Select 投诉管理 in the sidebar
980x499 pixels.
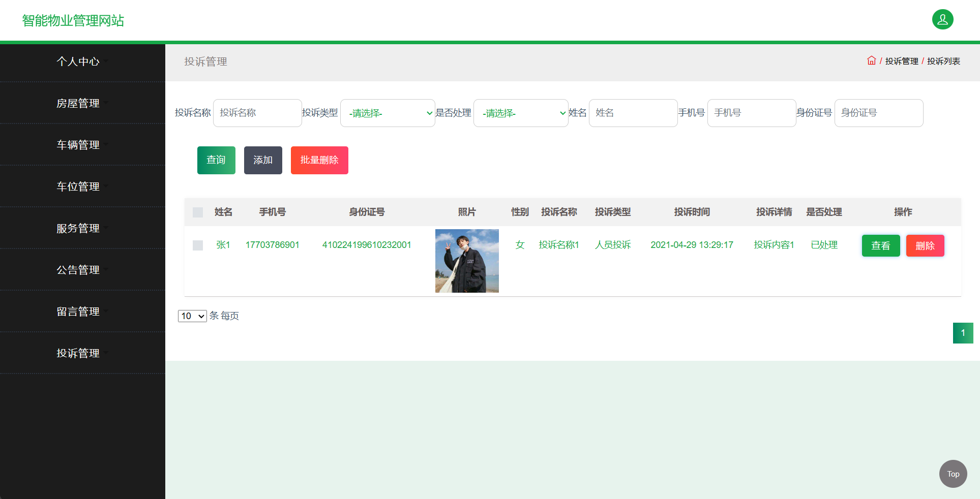click(79, 353)
